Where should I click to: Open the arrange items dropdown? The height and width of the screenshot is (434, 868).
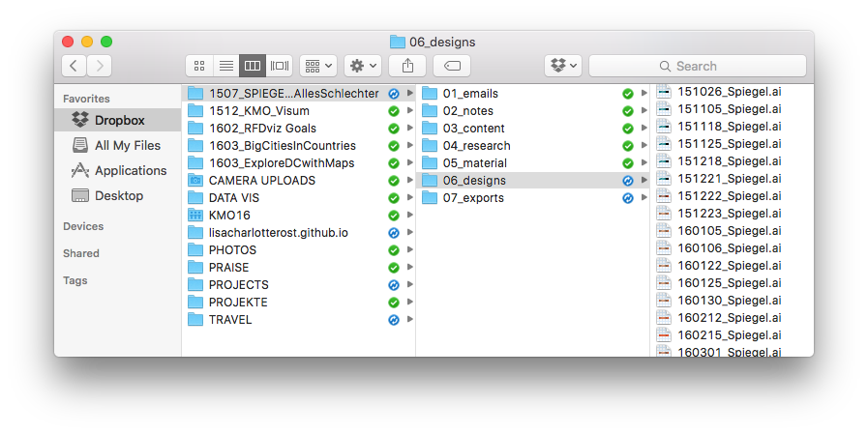[318, 66]
